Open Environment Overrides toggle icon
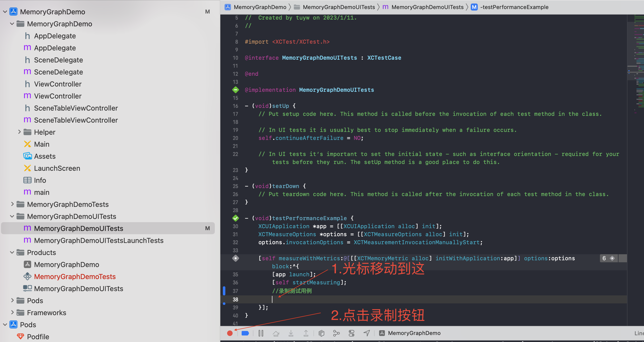The image size is (644, 342). click(352, 333)
